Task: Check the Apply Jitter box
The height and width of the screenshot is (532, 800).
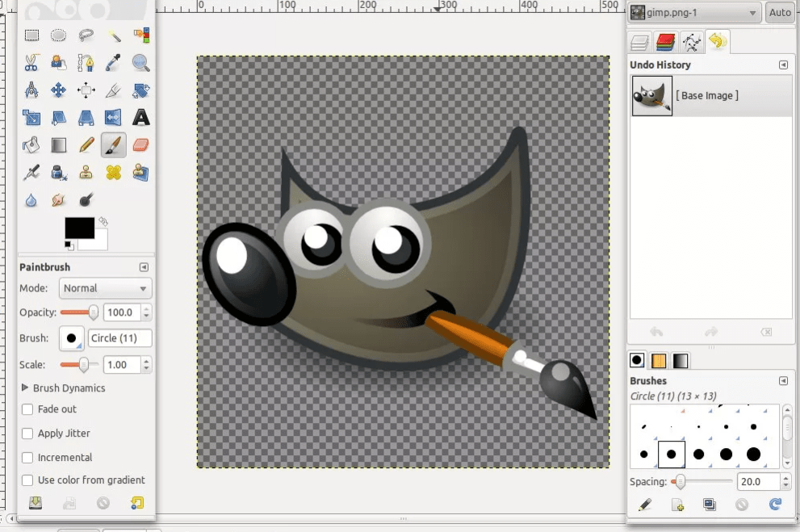Action: (27, 434)
